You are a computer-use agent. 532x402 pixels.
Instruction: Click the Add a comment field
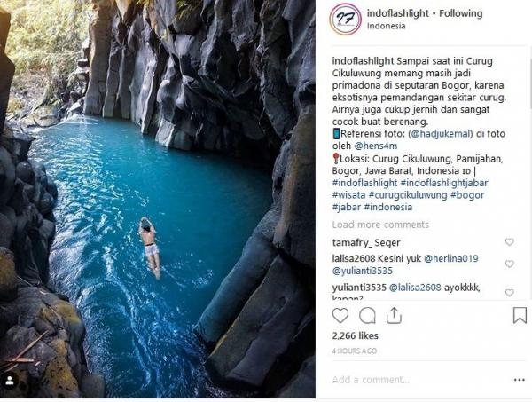coord(408,380)
